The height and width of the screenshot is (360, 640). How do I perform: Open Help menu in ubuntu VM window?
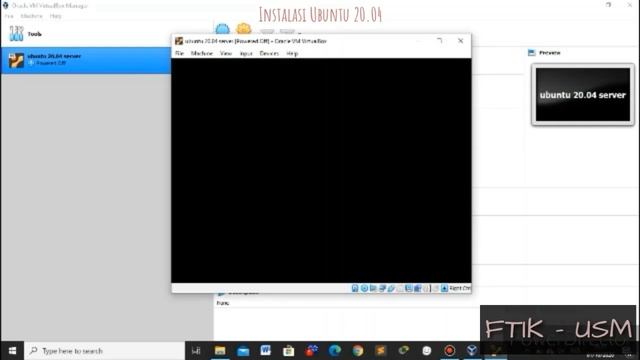[292, 53]
